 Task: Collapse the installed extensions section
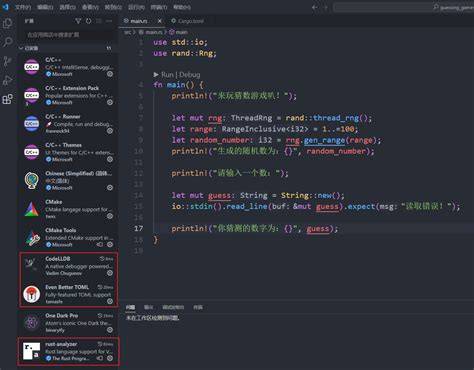21,48
